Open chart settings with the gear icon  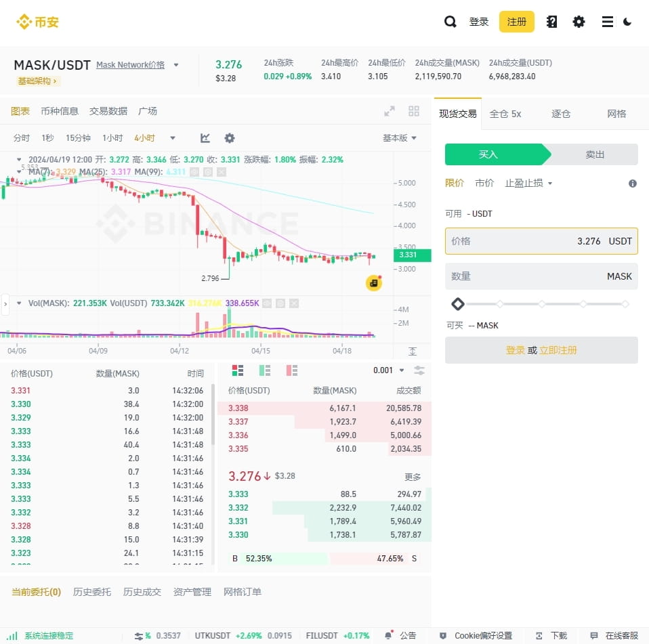229,137
